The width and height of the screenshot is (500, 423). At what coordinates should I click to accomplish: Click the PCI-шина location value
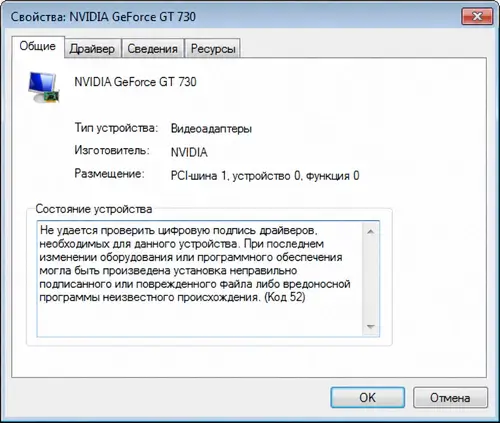265,176
